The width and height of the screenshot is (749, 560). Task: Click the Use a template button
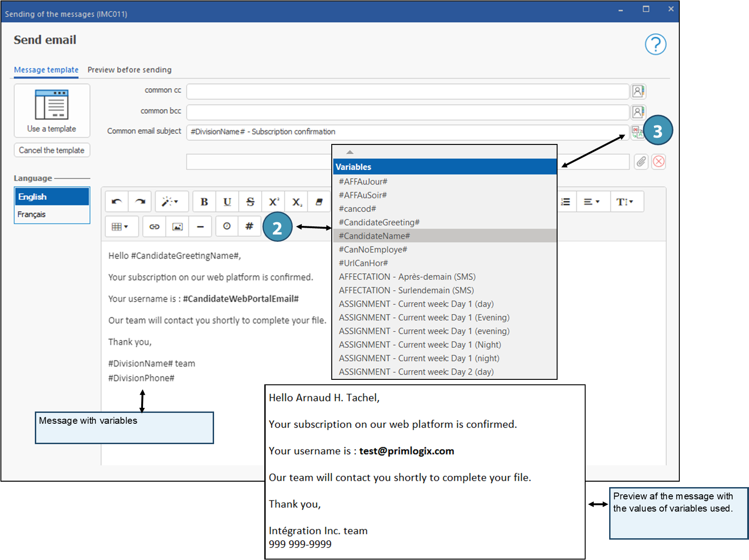[x=52, y=110]
